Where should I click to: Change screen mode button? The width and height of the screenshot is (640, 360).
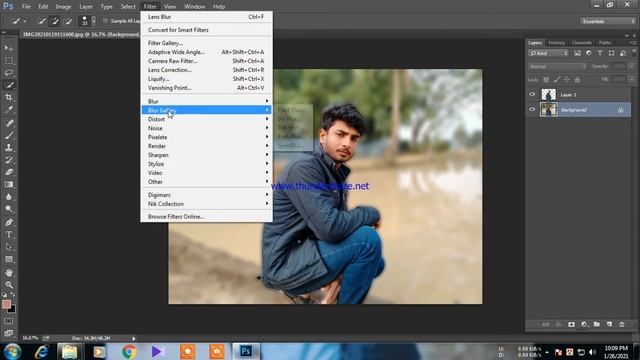[9, 333]
